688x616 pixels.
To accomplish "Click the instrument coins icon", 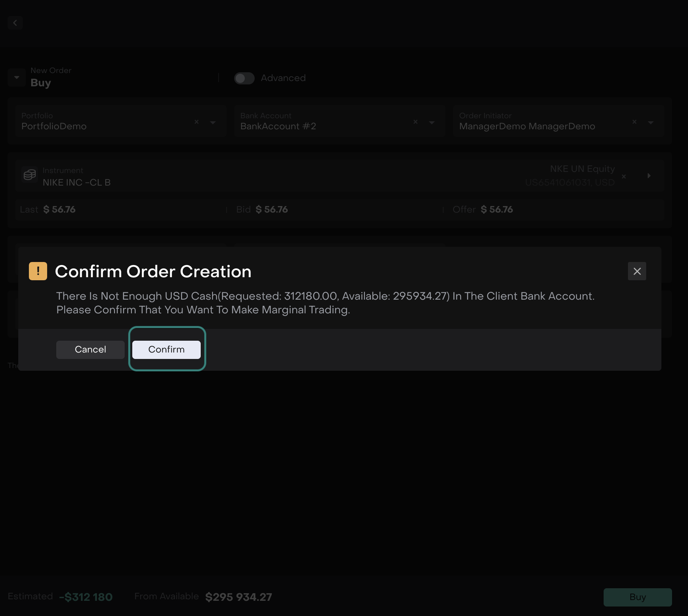I will click(30, 175).
